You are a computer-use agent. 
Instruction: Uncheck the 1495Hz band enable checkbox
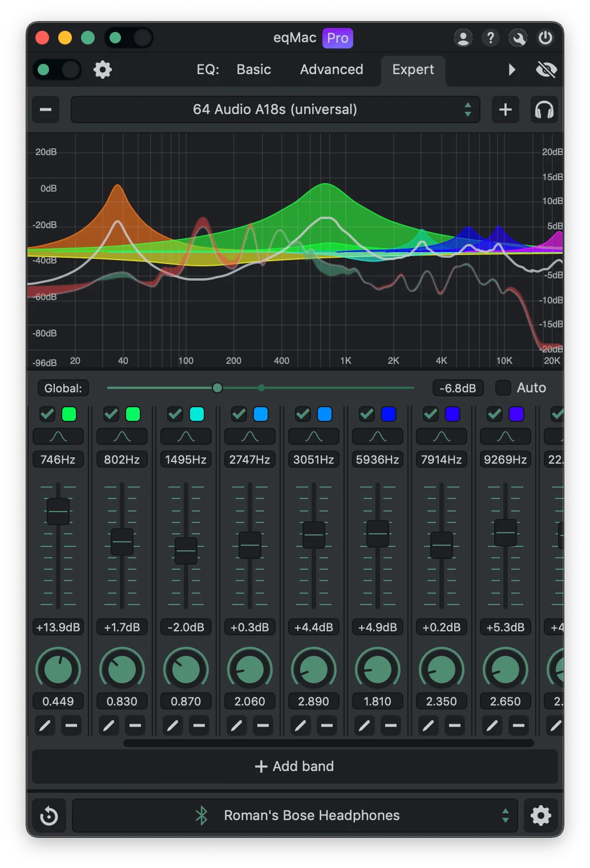tap(175, 414)
